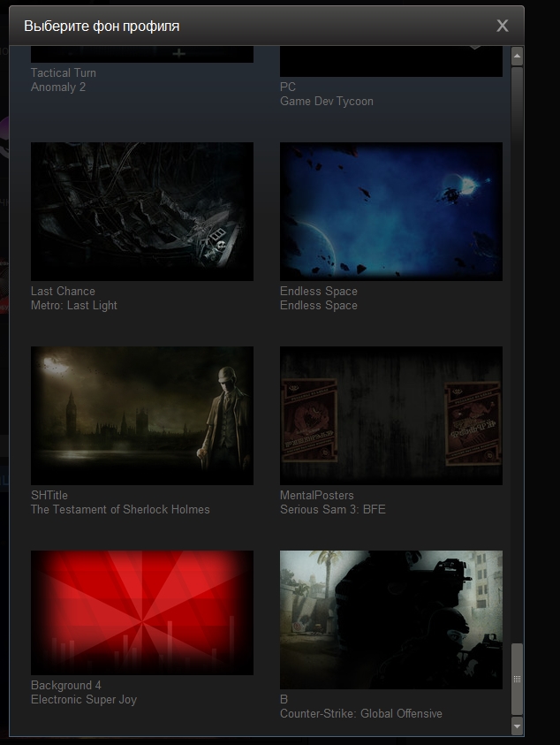Click the 'Last Chance' label

[63, 292]
